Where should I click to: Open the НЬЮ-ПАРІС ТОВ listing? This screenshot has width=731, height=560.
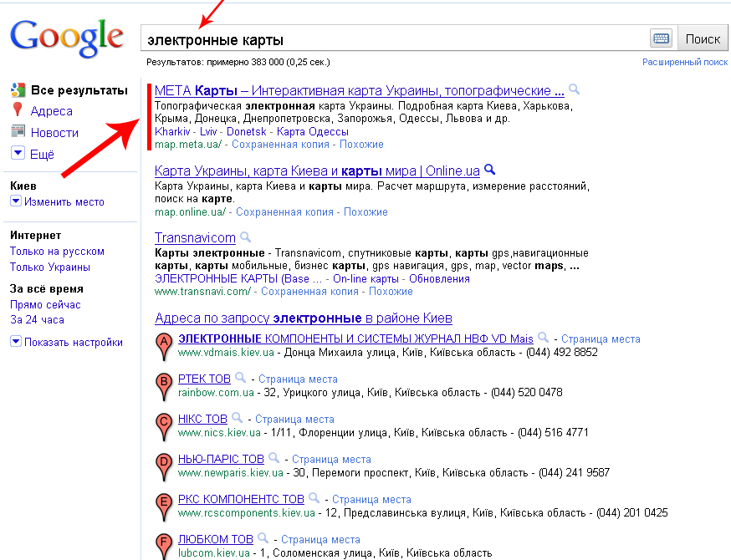click(x=221, y=459)
